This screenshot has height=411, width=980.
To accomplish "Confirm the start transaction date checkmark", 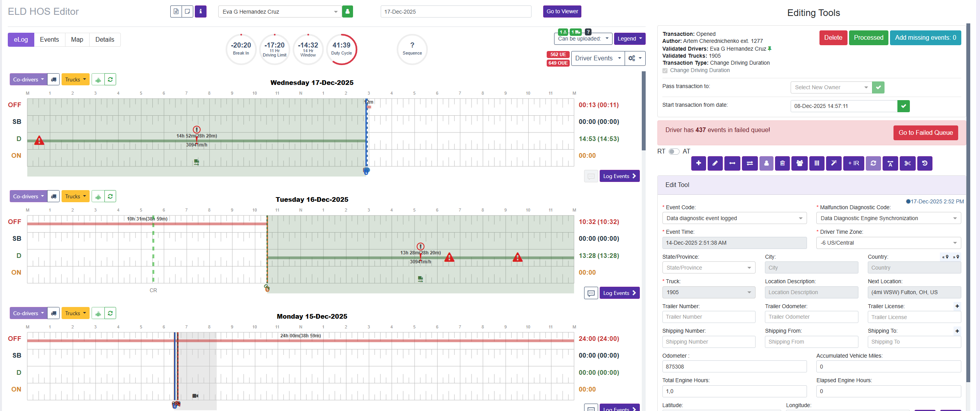I will click(904, 106).
